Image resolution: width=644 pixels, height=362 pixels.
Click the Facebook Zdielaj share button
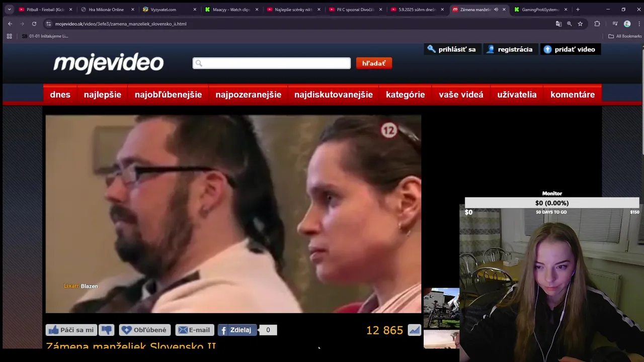click(x=236, y=330)
